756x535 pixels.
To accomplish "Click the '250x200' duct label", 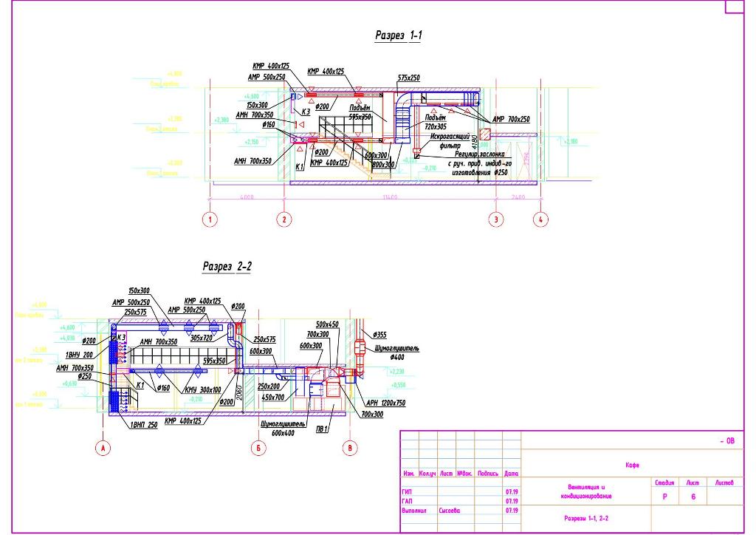I will [x=269, y=386].
